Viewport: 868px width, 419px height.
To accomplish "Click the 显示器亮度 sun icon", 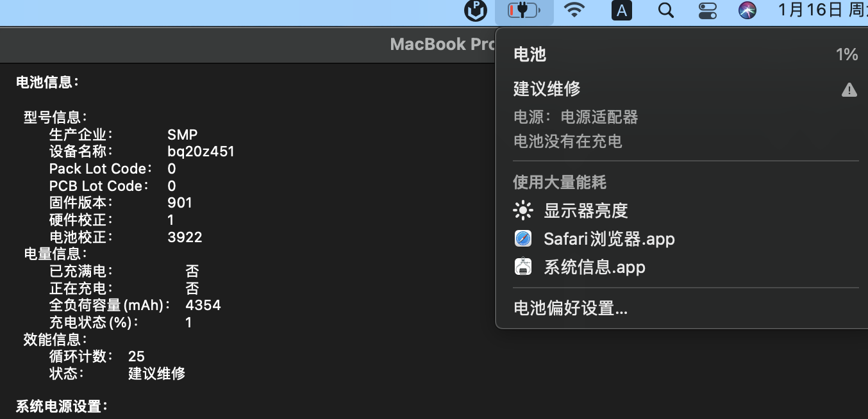I will [523, 210].
